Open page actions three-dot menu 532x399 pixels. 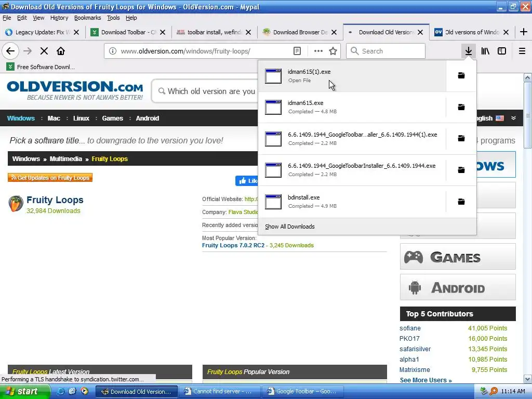point(318,51)
